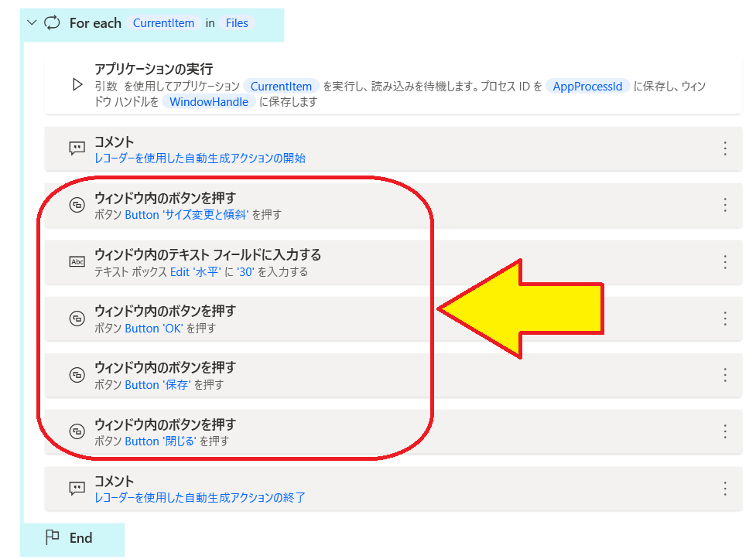756x559 pixels.
Task: Select the Files variable in For each
Action: [237, 23]
